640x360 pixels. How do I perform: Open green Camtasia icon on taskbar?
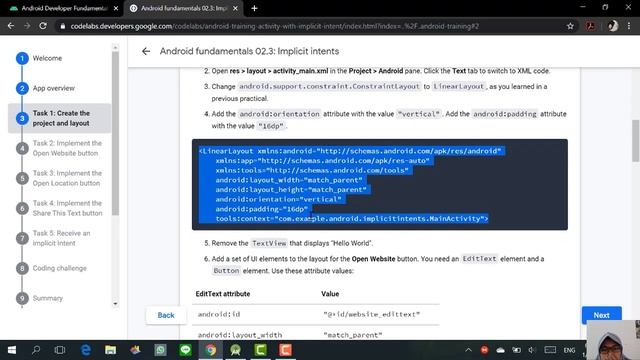260,350
